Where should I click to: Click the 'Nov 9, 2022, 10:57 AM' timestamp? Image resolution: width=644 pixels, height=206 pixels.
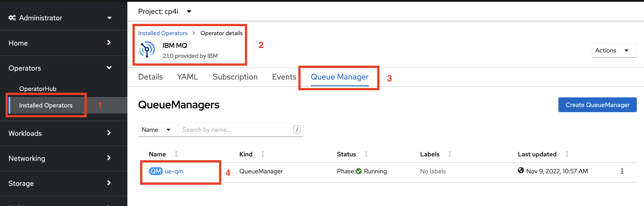point(557,171)
